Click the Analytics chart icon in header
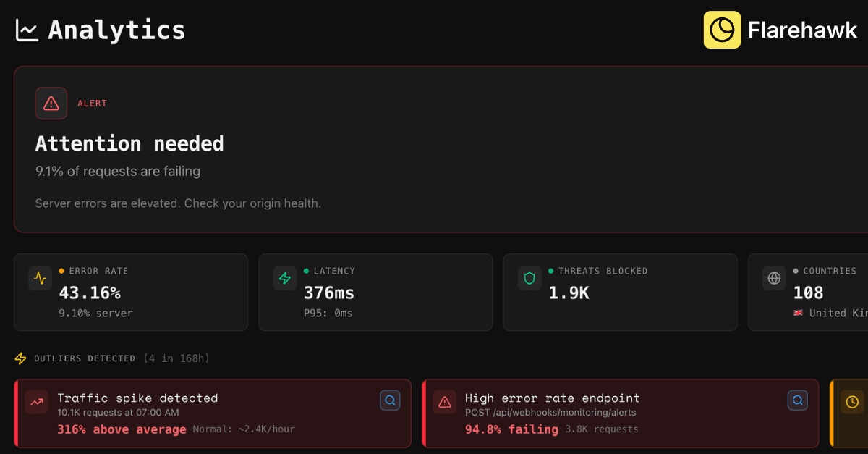Screen dimensions: 868x454 [x=27, y=30]
